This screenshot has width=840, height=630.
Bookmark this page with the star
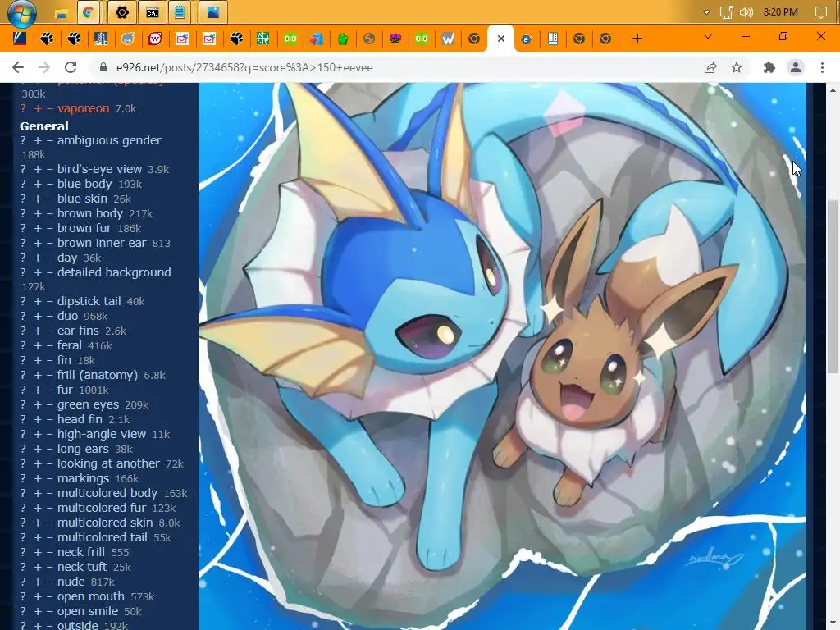point(737,67)
